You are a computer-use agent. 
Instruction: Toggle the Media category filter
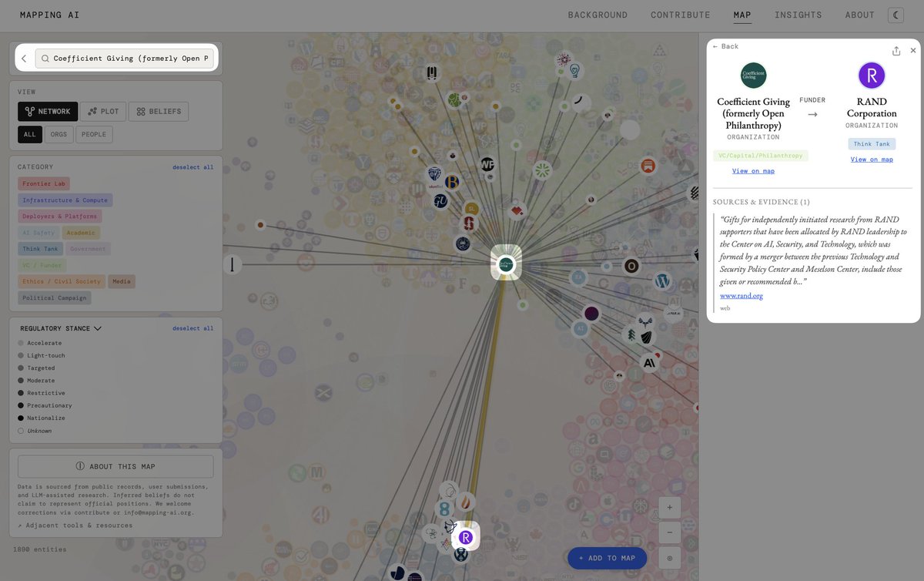[122, 281]
